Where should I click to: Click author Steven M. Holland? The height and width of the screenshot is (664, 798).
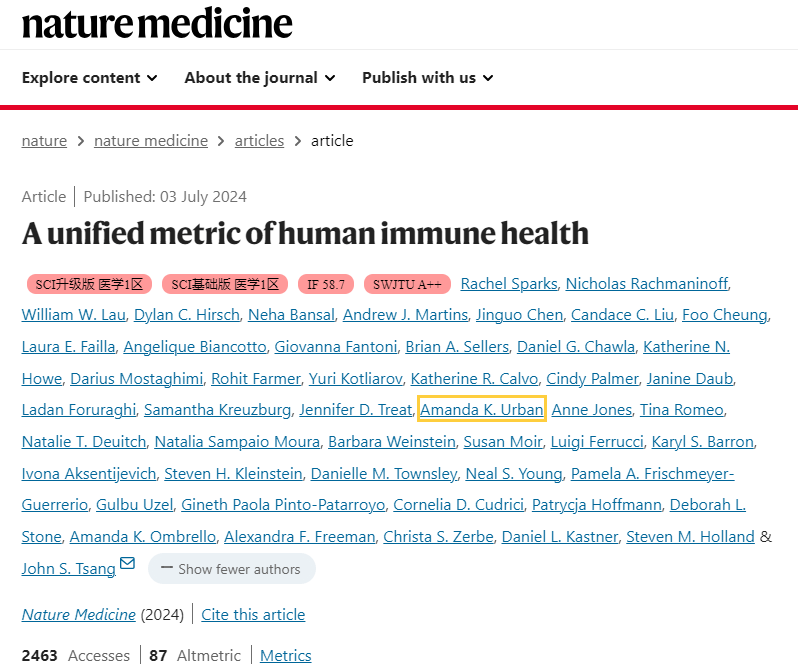[690, 537]
